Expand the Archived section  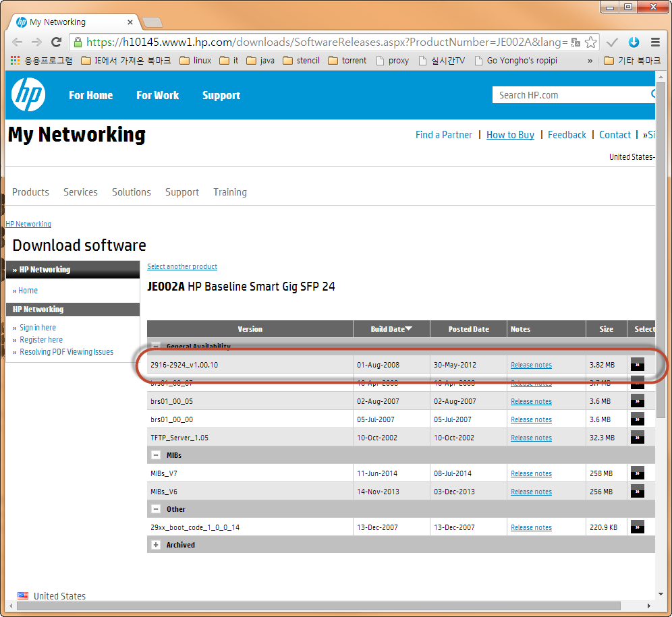(x=156, y=545)
